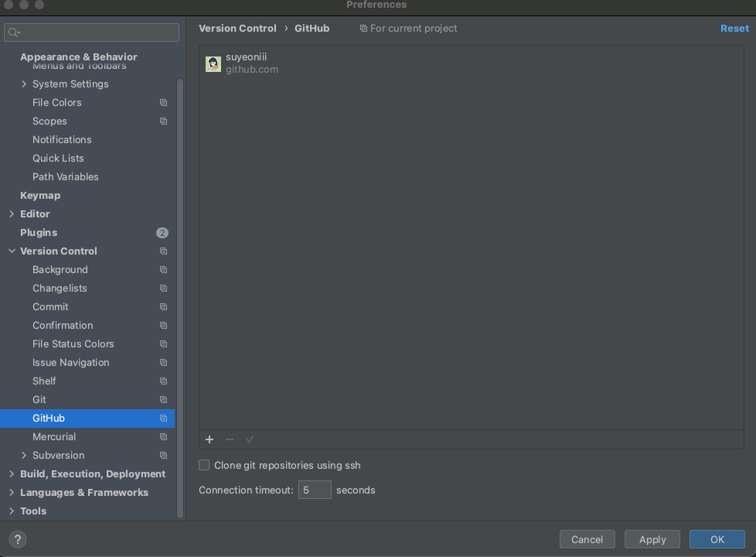
Task: Click the OK button
Action: (x=717, y=539)
